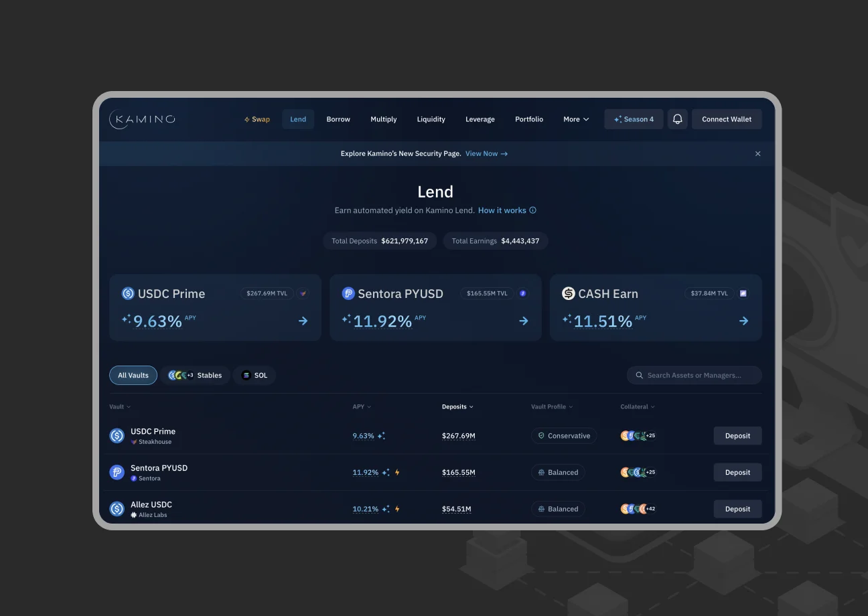Click the PYUSD coin icon in the Sentora PYUSD featured card
This screenshot has width=868, height=616.
point(348,293)
